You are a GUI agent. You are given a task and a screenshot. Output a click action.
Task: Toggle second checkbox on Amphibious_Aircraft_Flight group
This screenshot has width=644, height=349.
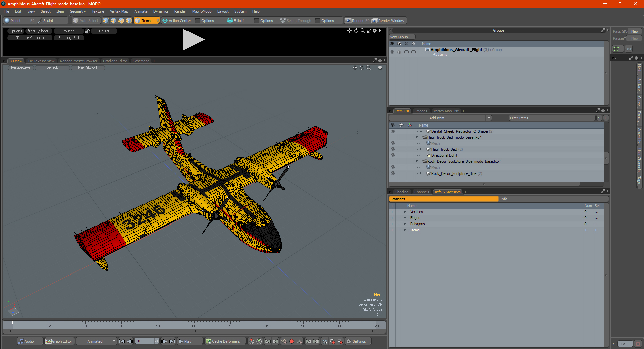coord(413,52)
